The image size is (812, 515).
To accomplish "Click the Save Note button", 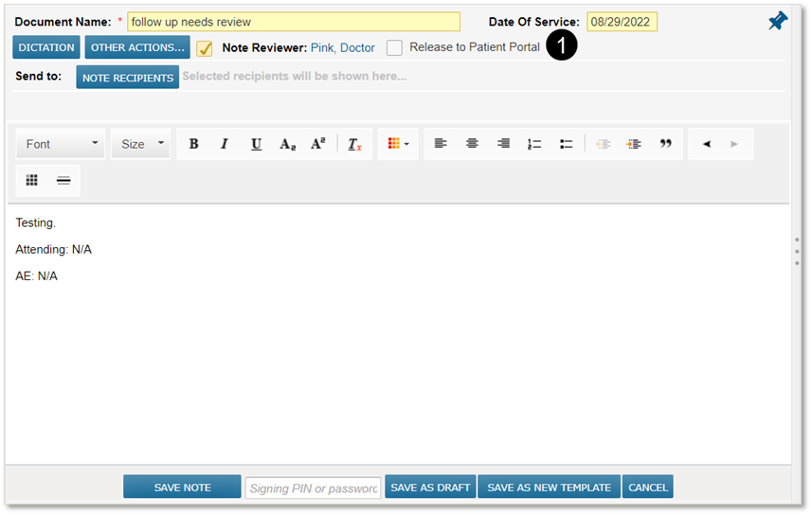I will pos(182,488).
